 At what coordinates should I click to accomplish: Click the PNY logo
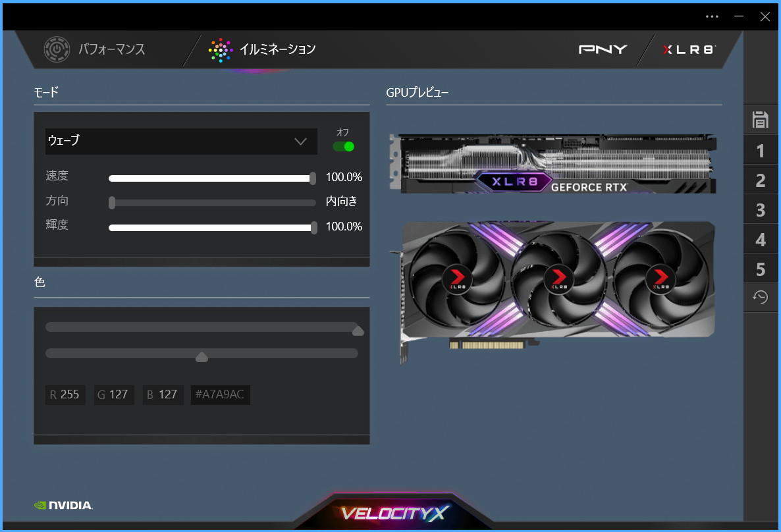(603, 49)
